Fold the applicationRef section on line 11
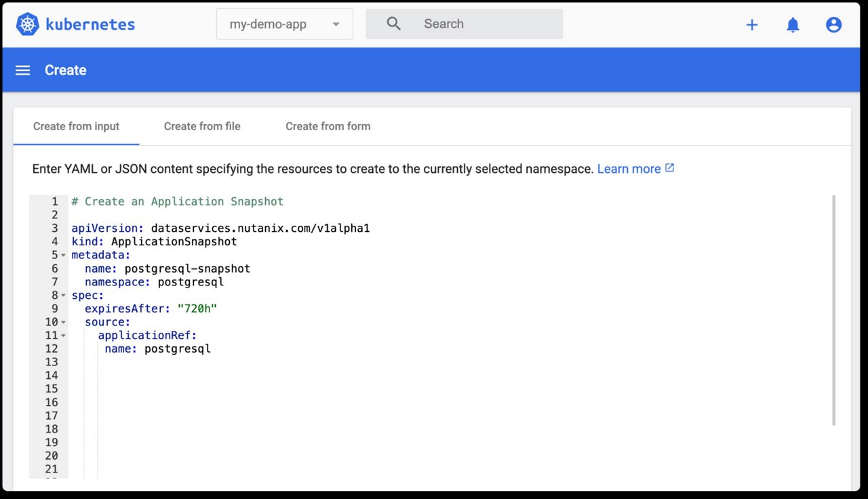Viewport: 868px width, 499px height. 63,336
